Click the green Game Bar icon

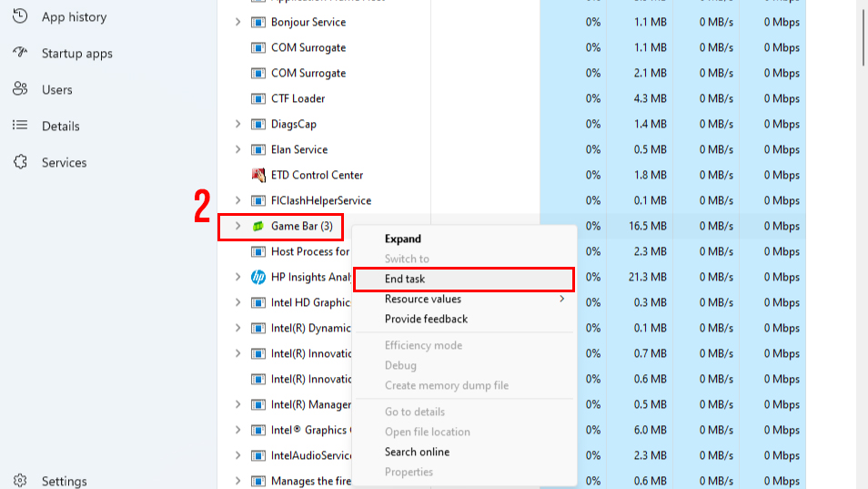258,226
